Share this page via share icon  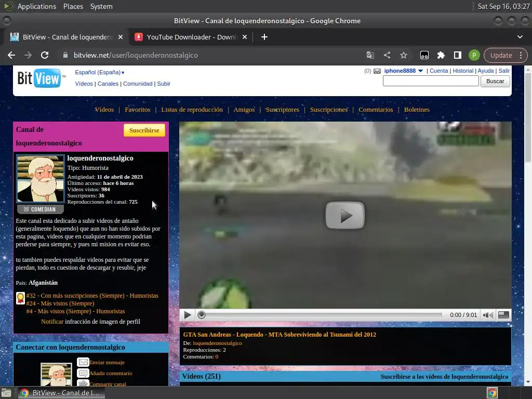click(x=387, y=55)
